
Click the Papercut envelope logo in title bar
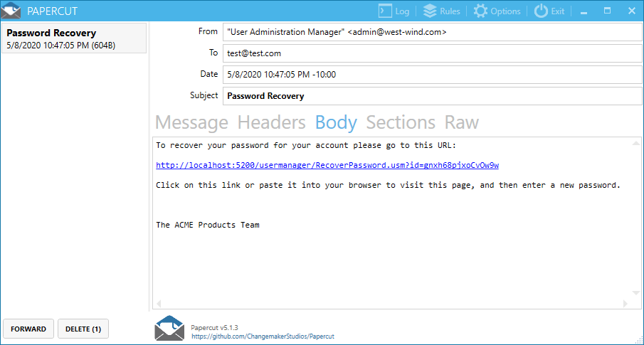11,11
